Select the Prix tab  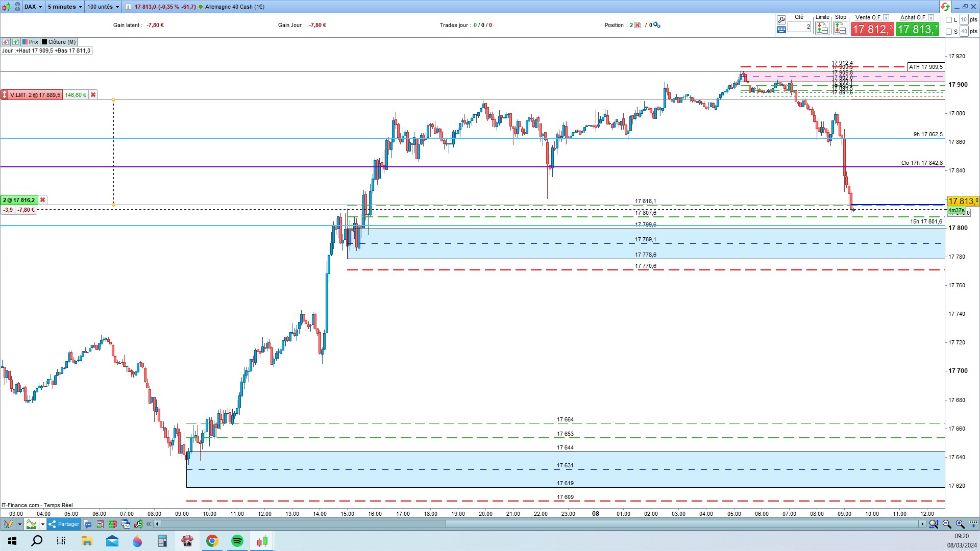(30, 42)
